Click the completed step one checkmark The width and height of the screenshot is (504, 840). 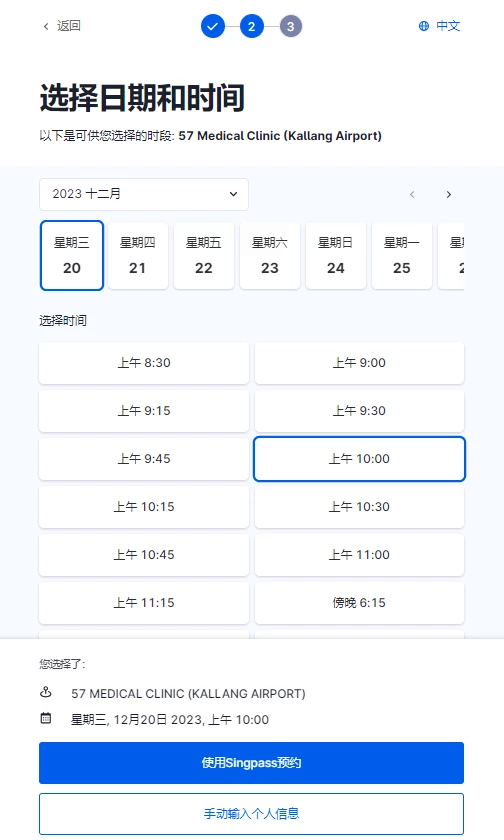pos(213,26)
